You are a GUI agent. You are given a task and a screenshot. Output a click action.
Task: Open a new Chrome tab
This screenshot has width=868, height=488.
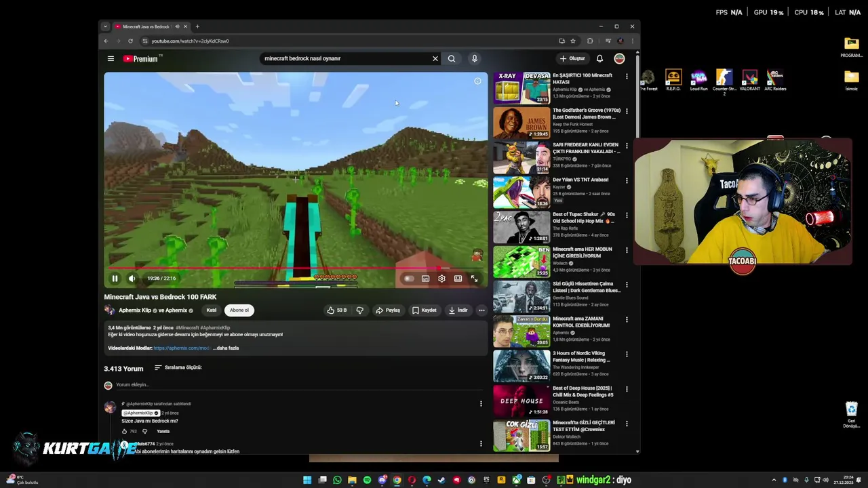coord(197,26)
